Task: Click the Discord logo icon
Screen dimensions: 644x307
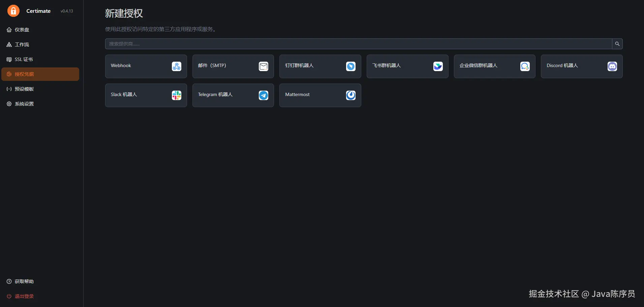Action: click(612, 66)
